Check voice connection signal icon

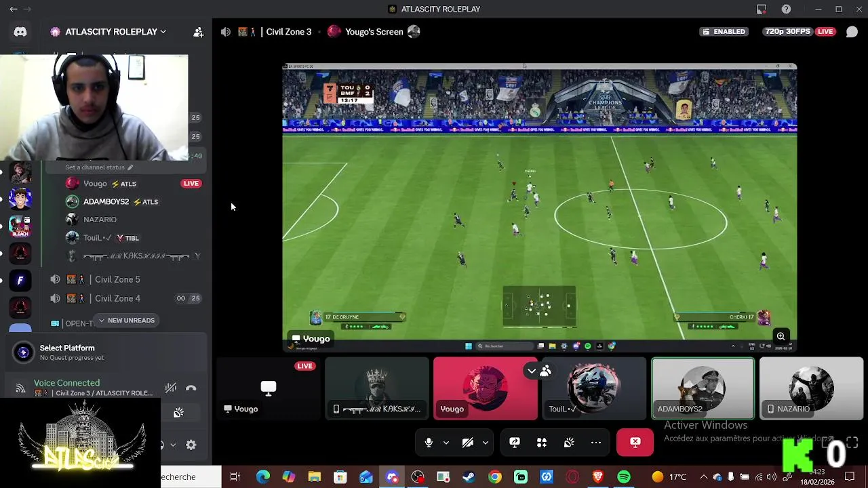click(x=20, y=388)
